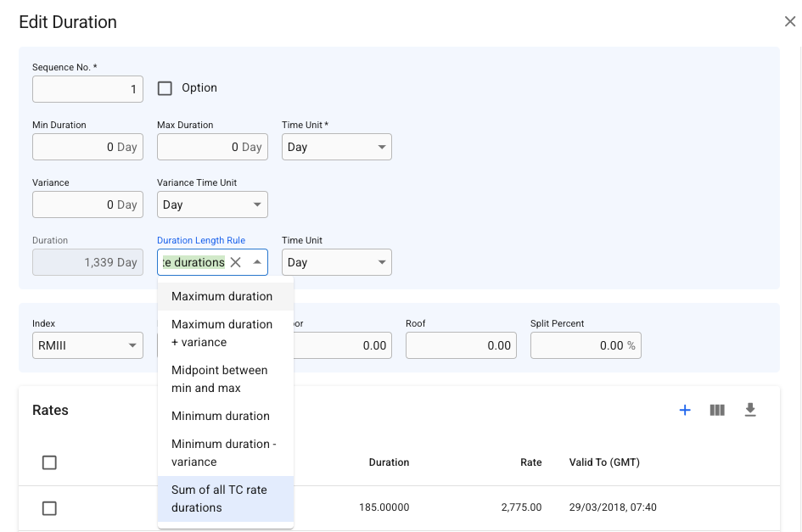Tick the Option checkbox
Viewport: 802px width, 532px height.
point(165,88)
